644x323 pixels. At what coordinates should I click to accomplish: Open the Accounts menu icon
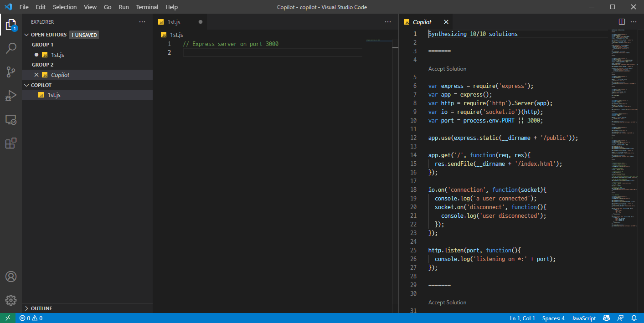coord(11,277)
